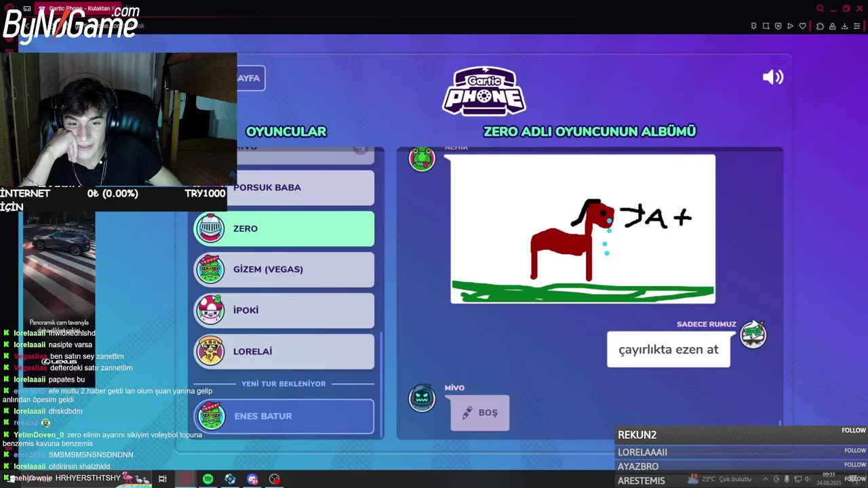Open browser snapshot selection icon
Screen dimensions: 868x488
pos(766,26)
